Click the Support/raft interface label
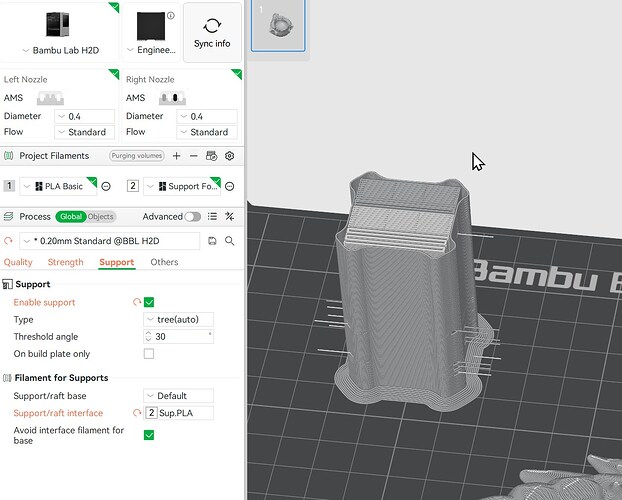622x500 pixels. (x=58, y=413)
